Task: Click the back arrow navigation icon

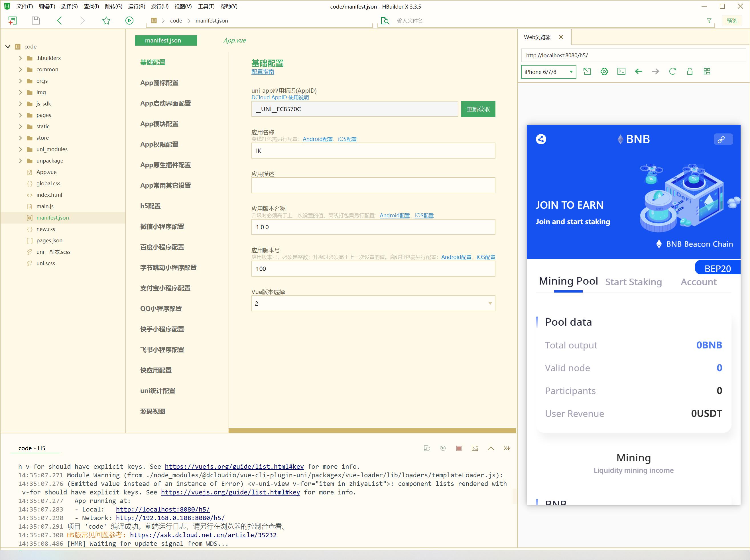Action: click(638, 72)
